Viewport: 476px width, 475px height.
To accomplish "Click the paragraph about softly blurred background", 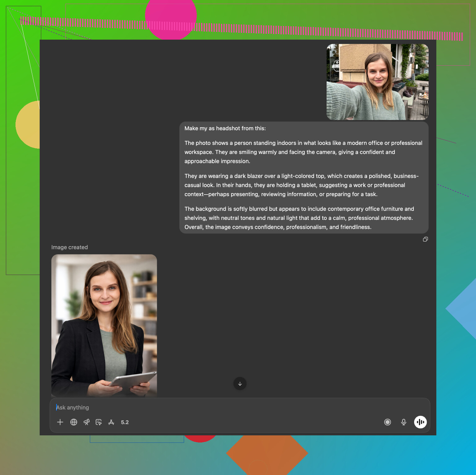I will click(x=299, y=218).
